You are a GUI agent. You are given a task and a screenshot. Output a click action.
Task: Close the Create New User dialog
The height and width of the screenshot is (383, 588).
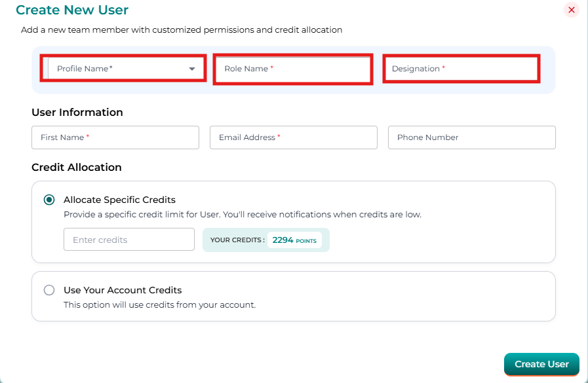(572, 10)
